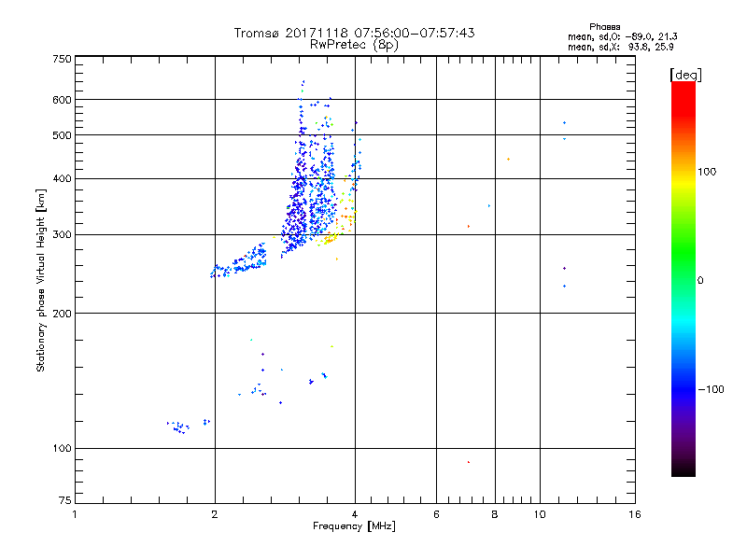Screen dimensions: 747x560
Task: Click the purple data point near 11 MHz, 250 km
Action: click(565, 269)
